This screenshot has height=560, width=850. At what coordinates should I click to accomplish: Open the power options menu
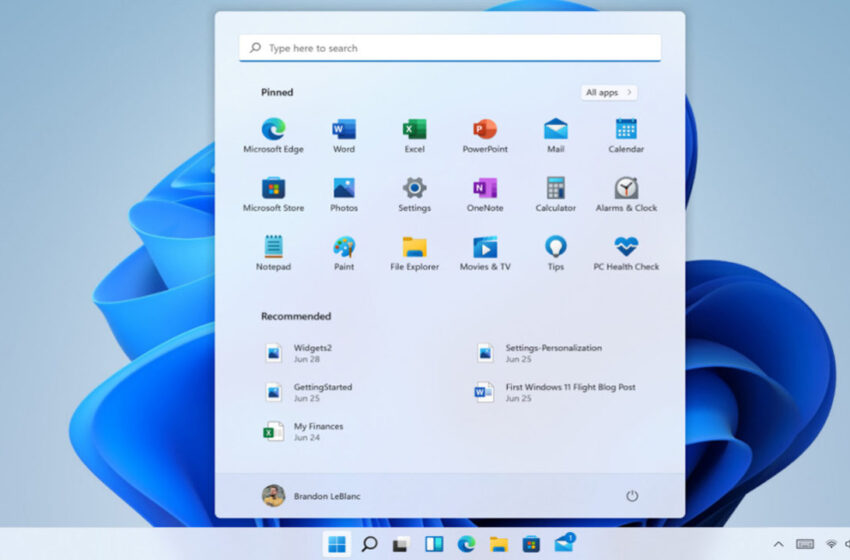[632, 496]
